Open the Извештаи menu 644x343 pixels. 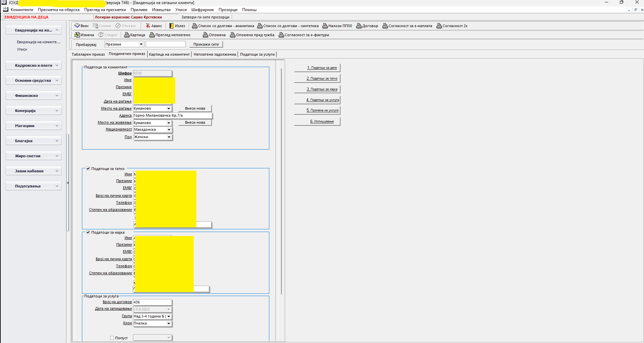point(161,10)
